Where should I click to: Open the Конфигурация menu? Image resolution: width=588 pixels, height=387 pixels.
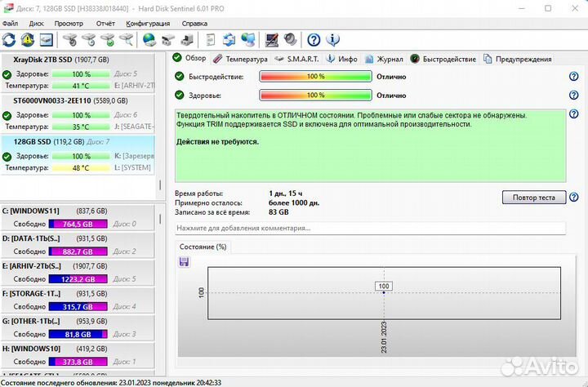148,24
